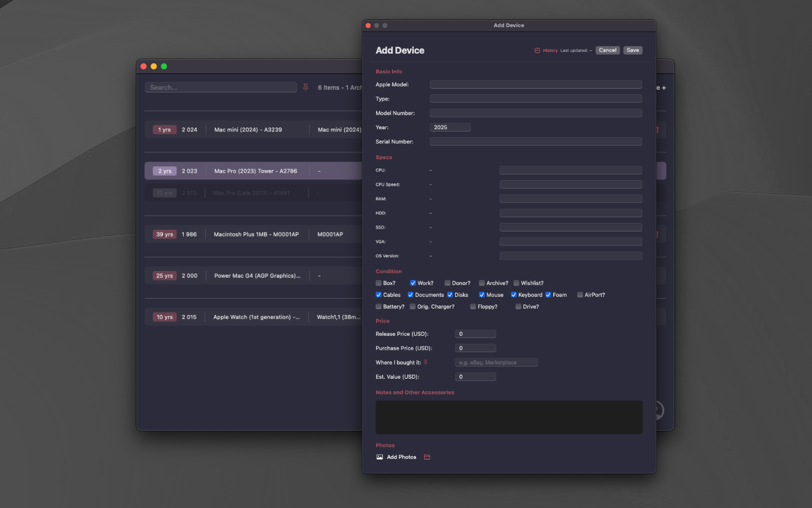Click the Search field in main window
This screenshot has height=508, width=812.
tap(221, 87)
